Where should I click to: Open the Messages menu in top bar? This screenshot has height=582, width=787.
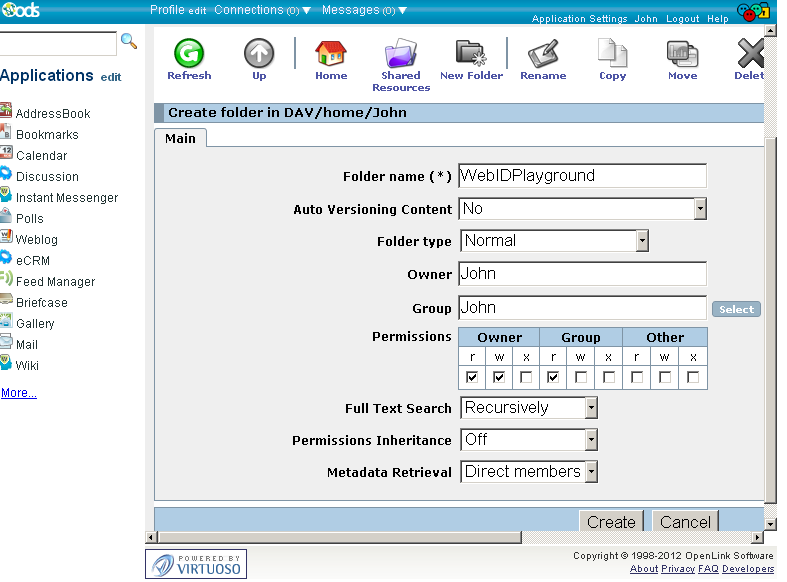click(364, 10)
